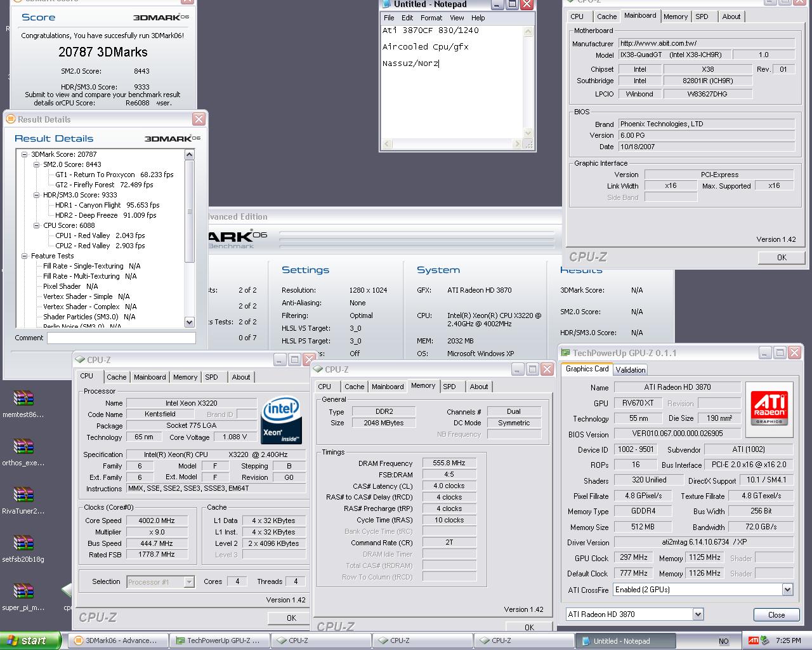The image size is (812, 650).
Task: Click the BIOS Version field in GPU-Z
Action: coord(678,434)
